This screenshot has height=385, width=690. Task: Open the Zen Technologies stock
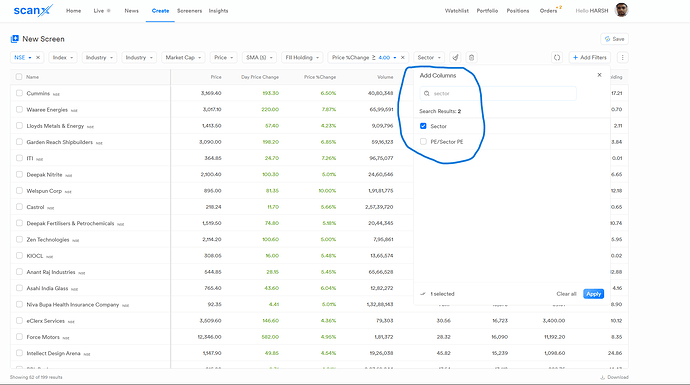point(48,240)
